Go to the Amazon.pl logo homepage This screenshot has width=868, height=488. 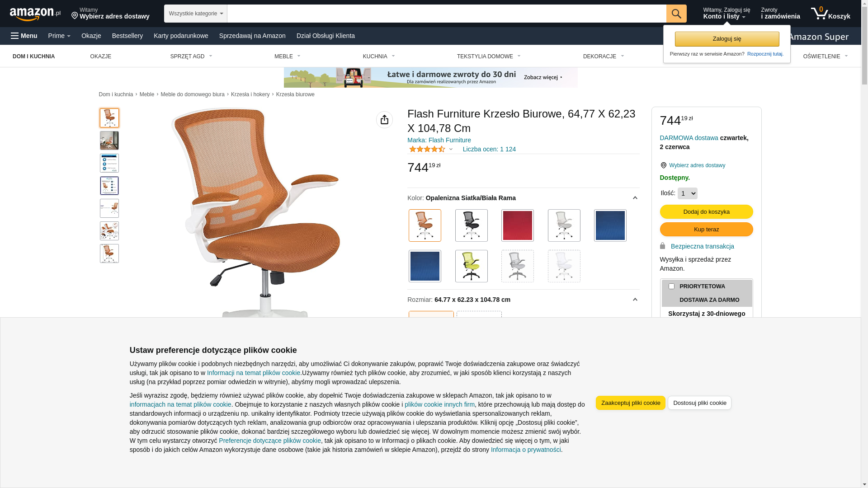[35, 14]
